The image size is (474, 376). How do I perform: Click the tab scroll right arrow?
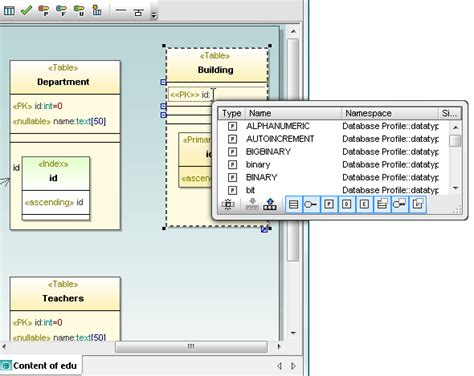pyautogui.click(x=293, y=366)
